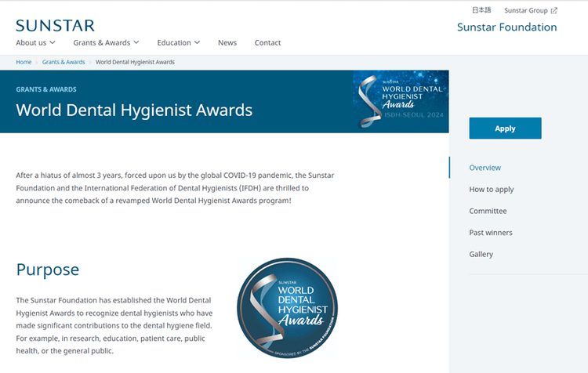Open the Sunstar Foundation title link
588x373 pixels.
click(x=507, y=27)
